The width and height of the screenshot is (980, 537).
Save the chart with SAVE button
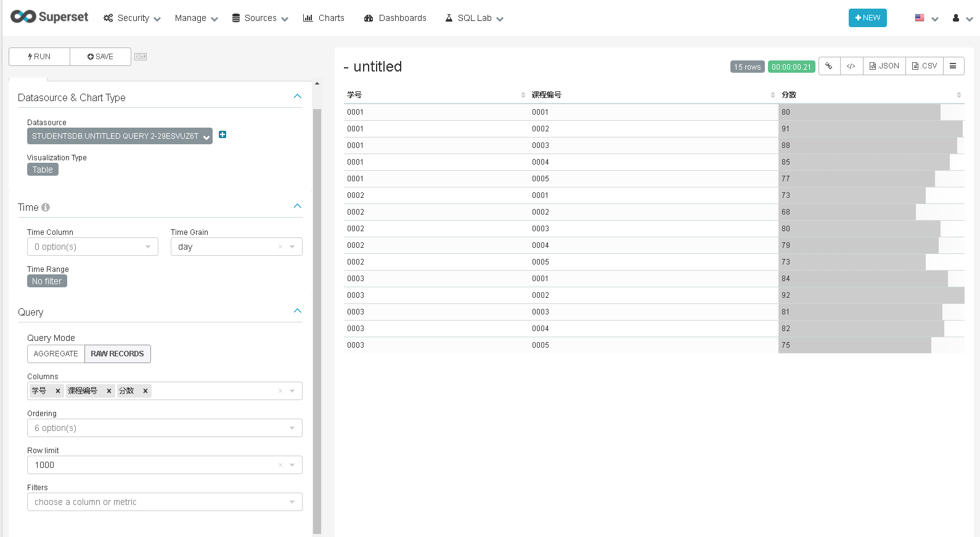click(100, 57)
